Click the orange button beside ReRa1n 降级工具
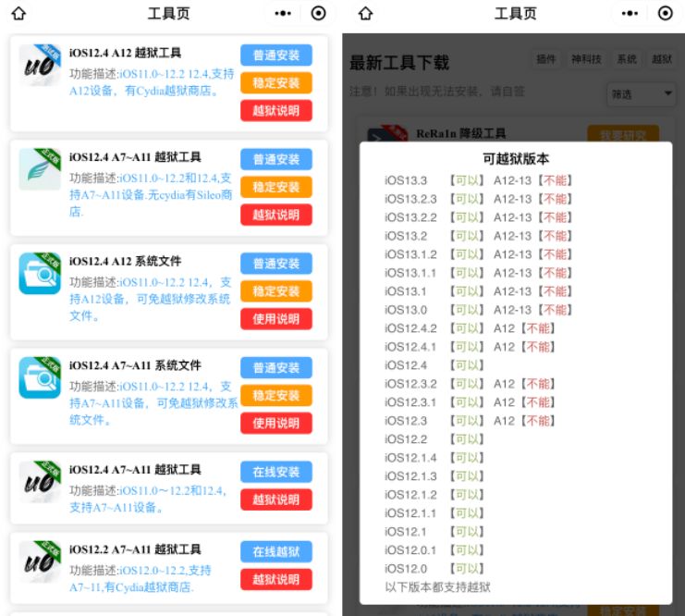 point(623,133)
